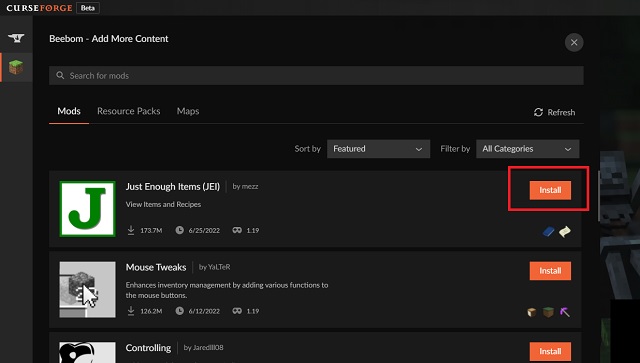Viewport: 640px width, 363px height.
Task: Click the Beebom - Add More Content heading
Action: pos(109,39)
